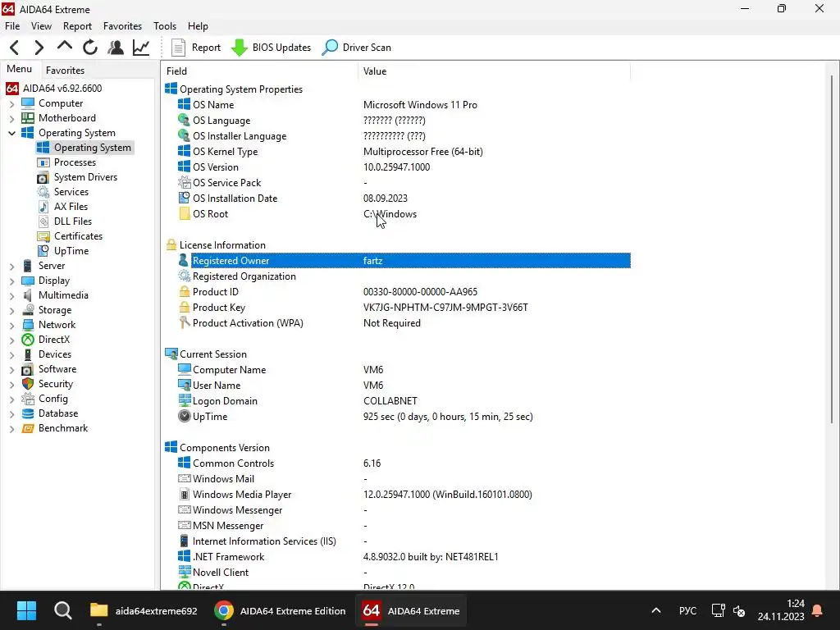Go up one level with Up arrow
Image resolution: width=840 pixels, height=630 pixels.
64,47
